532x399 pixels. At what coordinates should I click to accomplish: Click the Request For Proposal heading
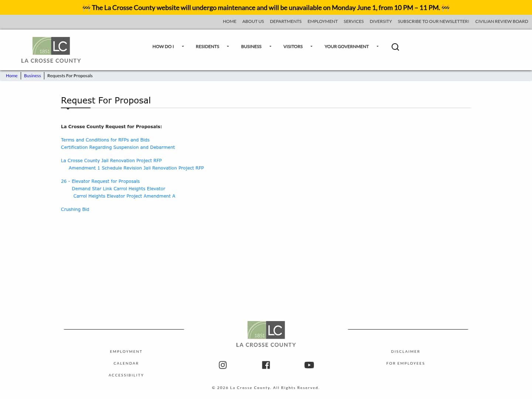coord(106,100)
